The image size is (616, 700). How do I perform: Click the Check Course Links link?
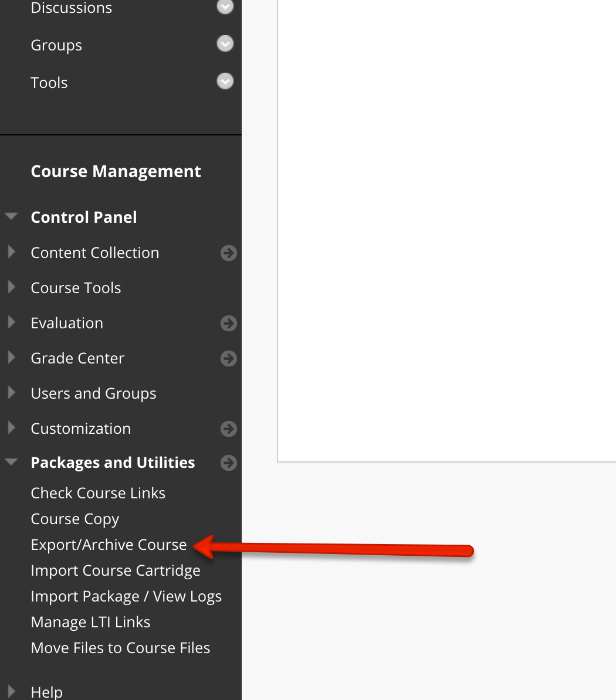[x=98, y=492]
